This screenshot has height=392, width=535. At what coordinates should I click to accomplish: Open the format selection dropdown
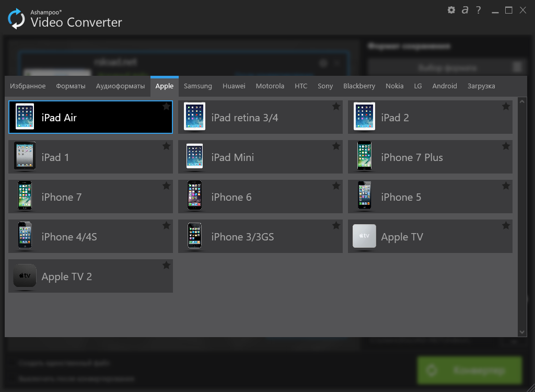click(x=446, y=67)
